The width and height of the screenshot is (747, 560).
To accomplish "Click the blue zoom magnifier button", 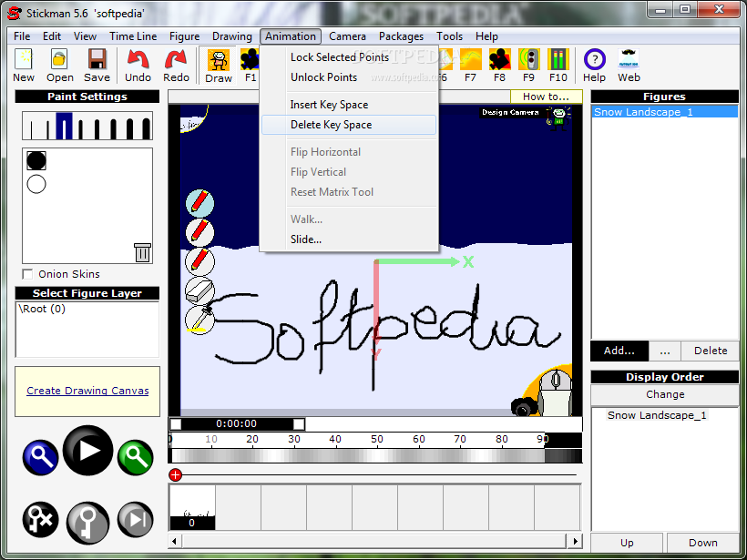I will tap(40, 457).
